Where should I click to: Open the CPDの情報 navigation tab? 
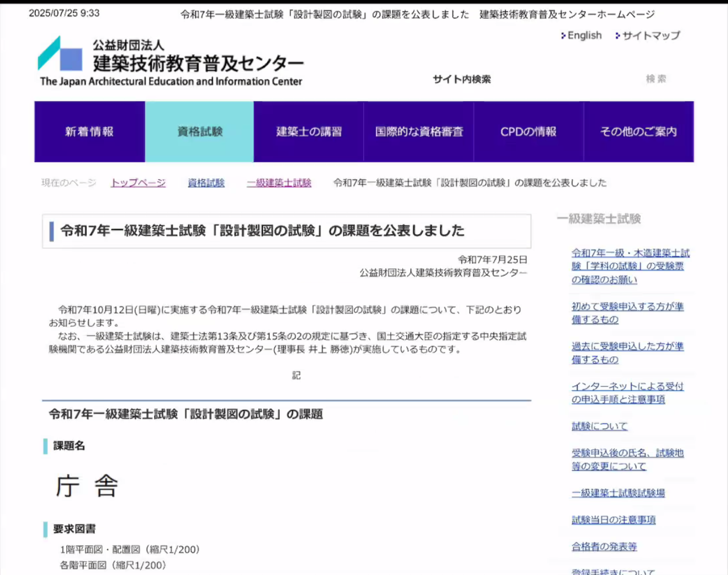click(x=528, y=132)
